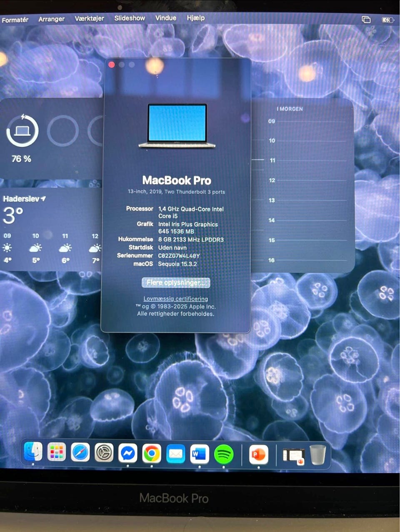Open the Safari browser
This screenshot has width=400, height=532.
80,452
